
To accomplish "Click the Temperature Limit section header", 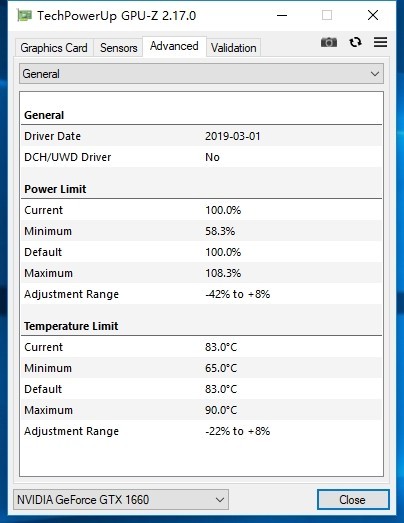I will (71, 326).
